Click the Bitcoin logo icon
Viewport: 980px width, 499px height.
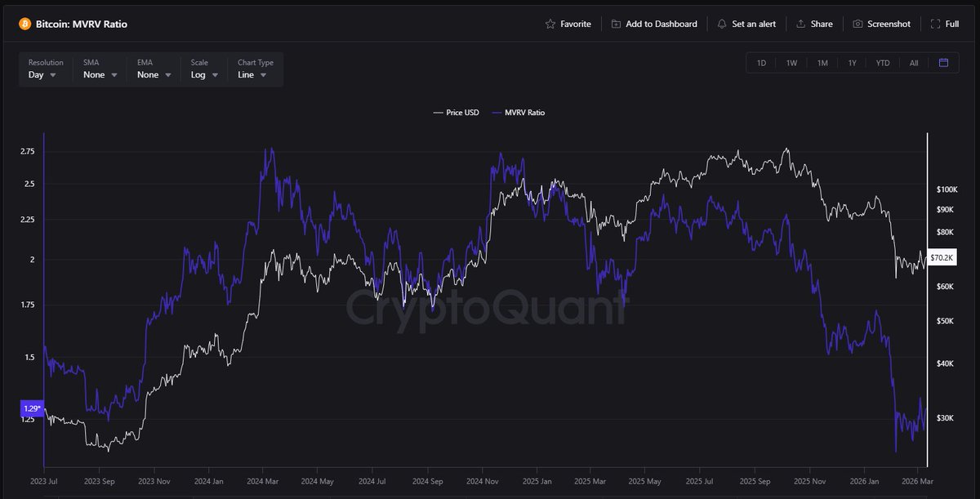(x=24, y=24)
